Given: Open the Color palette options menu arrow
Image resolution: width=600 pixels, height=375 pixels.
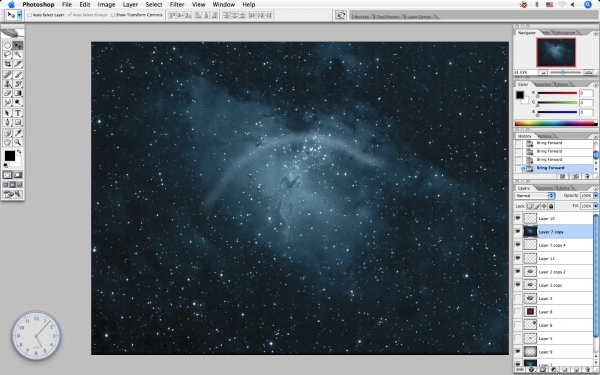Looking at the screenshot, I should coord(595,85).
